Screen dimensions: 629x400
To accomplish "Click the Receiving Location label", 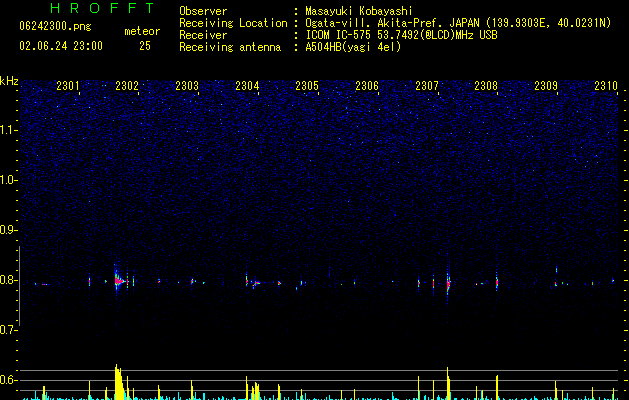I will click(x=233, y=23).
